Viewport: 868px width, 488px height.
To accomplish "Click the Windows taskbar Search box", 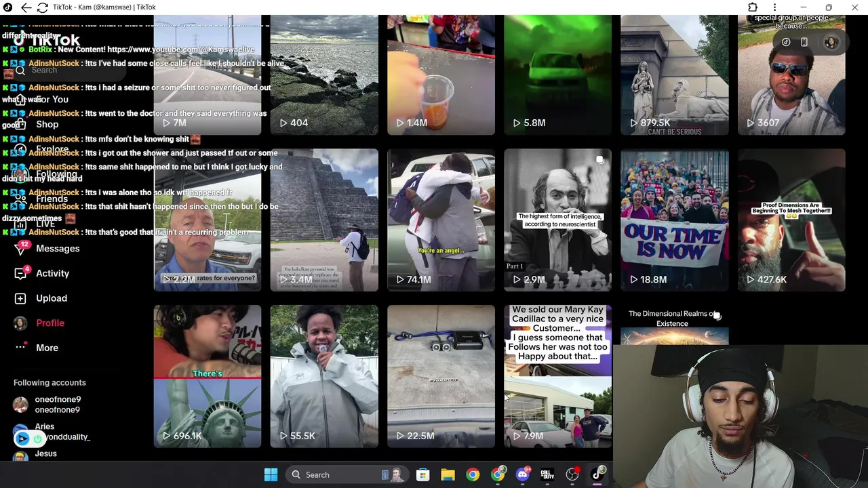I will 346,474.
